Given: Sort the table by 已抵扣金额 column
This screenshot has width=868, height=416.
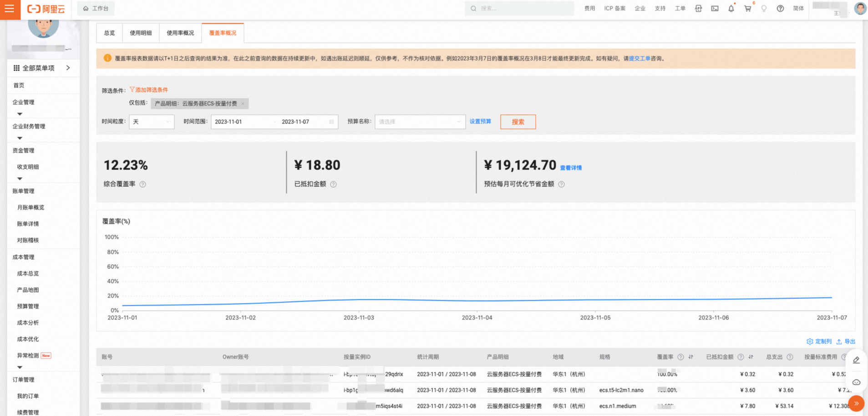Looking at the screenshot, I should point(751,357).
